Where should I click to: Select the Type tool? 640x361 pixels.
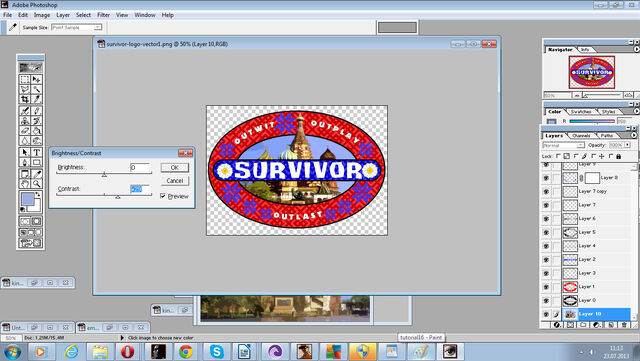tap(36, 152)
